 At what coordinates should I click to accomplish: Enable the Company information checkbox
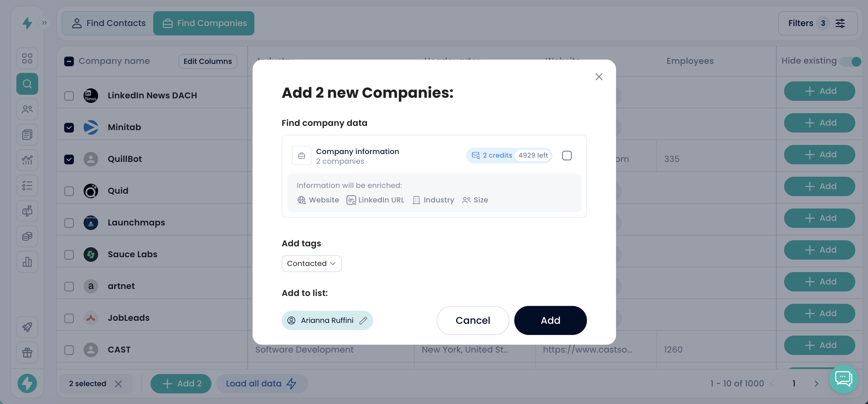pos(567,156)
